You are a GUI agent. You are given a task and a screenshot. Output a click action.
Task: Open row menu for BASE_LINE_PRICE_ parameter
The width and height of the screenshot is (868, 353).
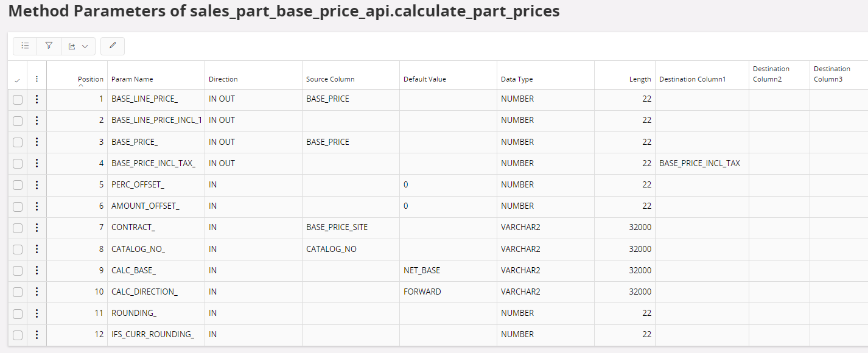pos(37,99)
